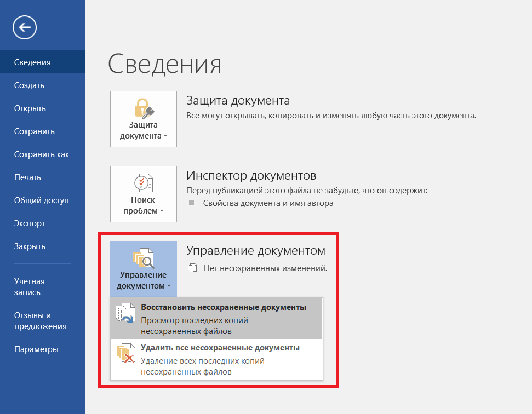
Task: Click text 'Все могут открывать, копировать и изменять'
Action: click(x=272, y=116)
